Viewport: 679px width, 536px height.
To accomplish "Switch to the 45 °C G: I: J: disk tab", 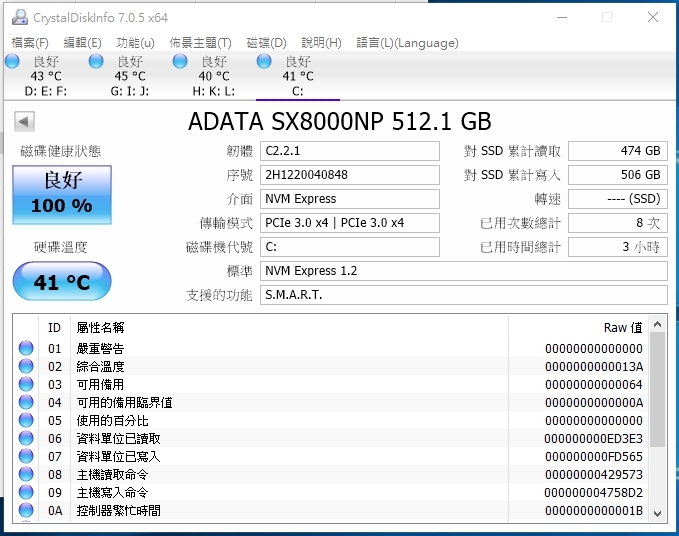I will 129,76.
